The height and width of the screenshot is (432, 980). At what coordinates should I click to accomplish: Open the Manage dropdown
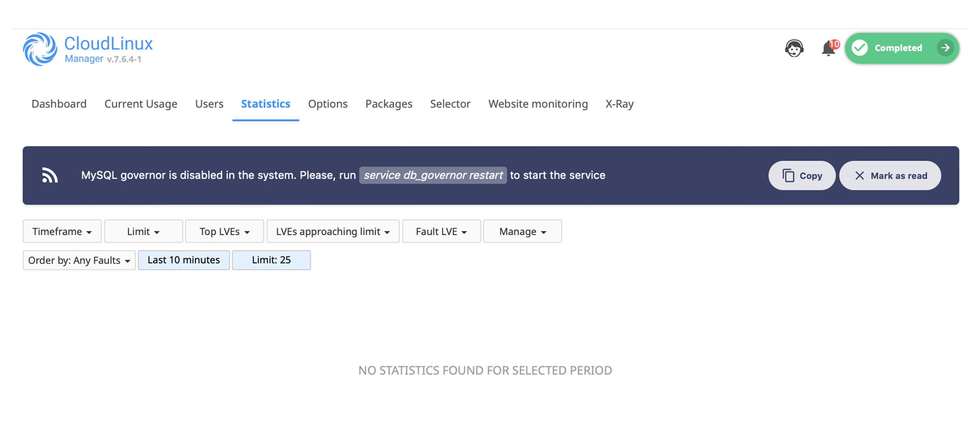(522, 232)
